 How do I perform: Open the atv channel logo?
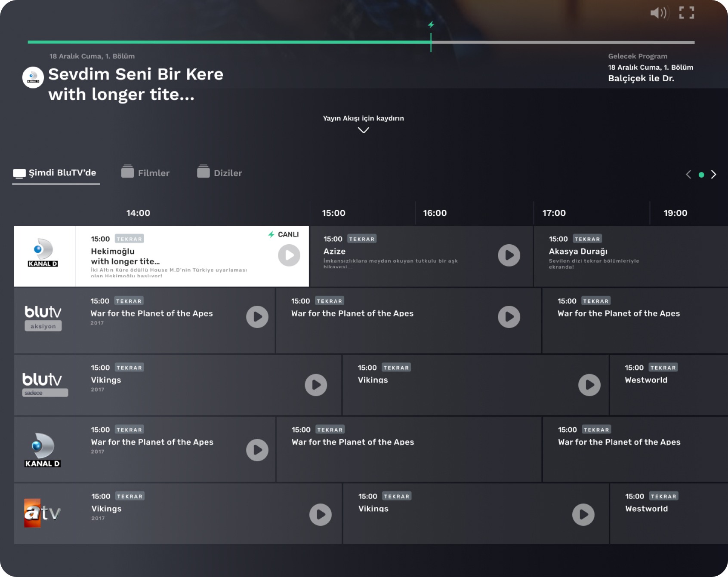42,513
